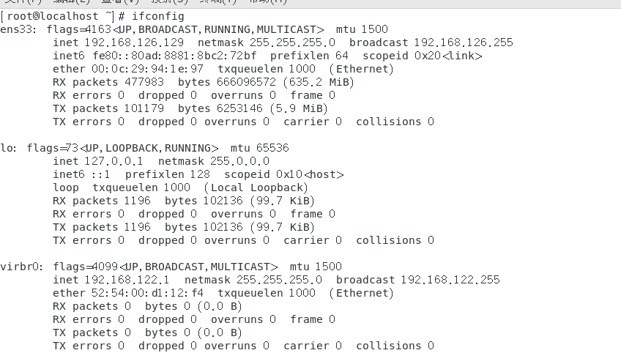
Task: Click the inet6 address fe80::80ad:8881:8bc2:72bf
Action: (x=174, y=56)
